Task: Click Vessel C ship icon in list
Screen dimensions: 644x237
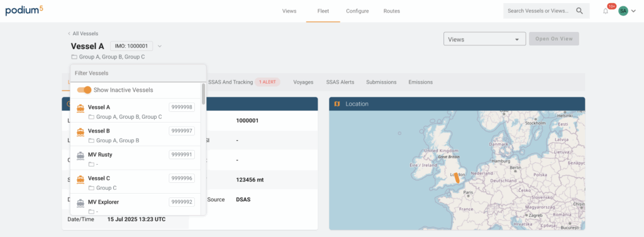Action: click(x=80, y=179)
